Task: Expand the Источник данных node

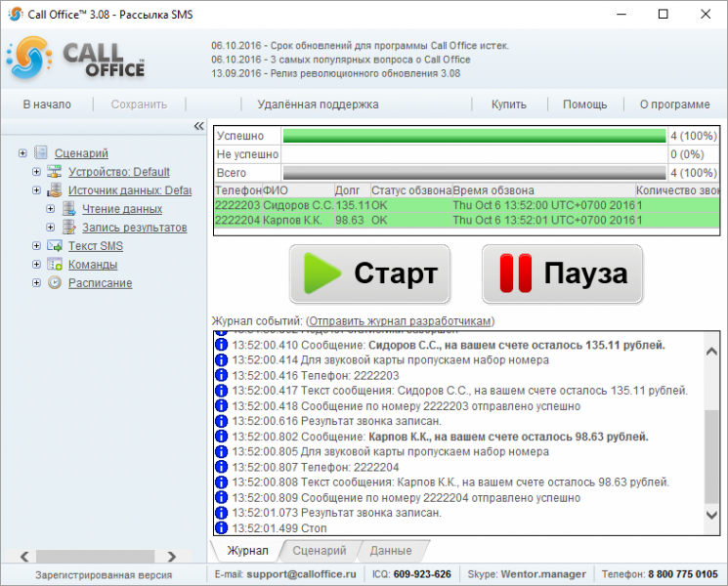Action: (36, 190)
